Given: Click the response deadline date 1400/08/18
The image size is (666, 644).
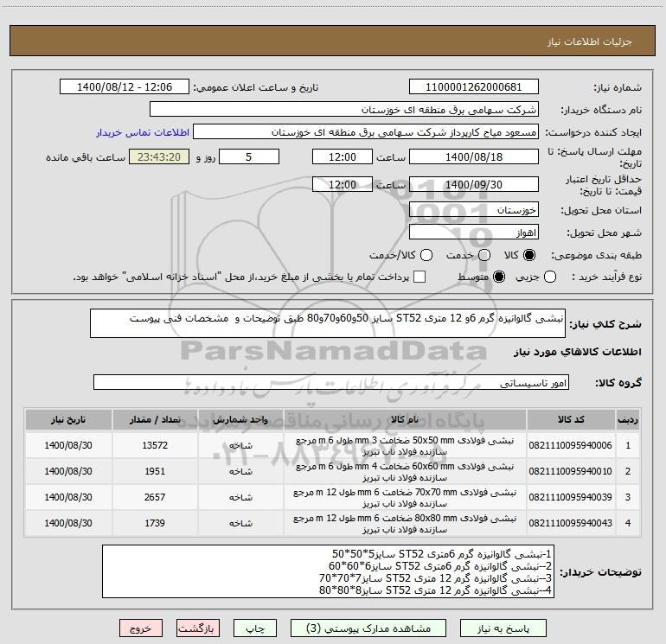Looking at the screenshot, I should (474, 156).
